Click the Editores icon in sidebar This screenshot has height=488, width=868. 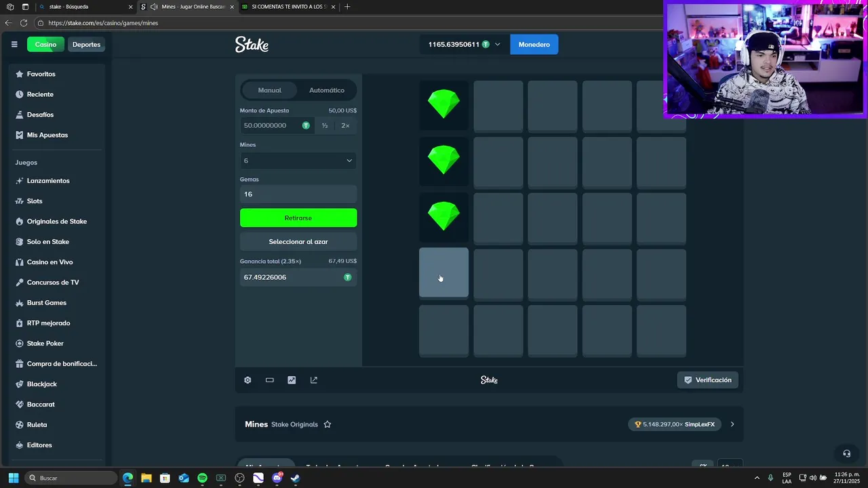coord(20,445)
